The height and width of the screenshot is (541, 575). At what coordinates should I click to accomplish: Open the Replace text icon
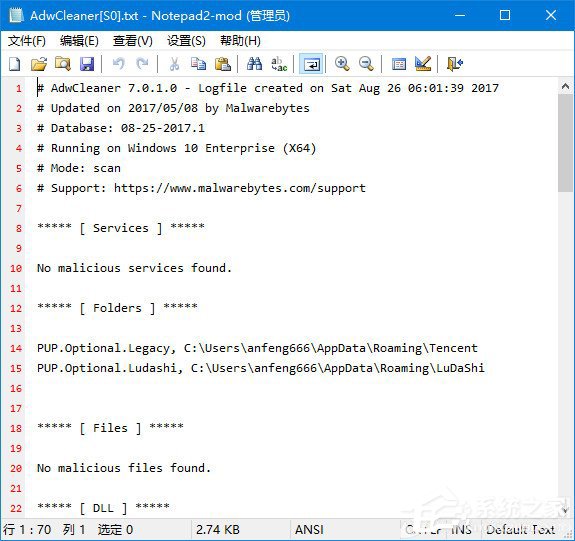click(279, 64)
